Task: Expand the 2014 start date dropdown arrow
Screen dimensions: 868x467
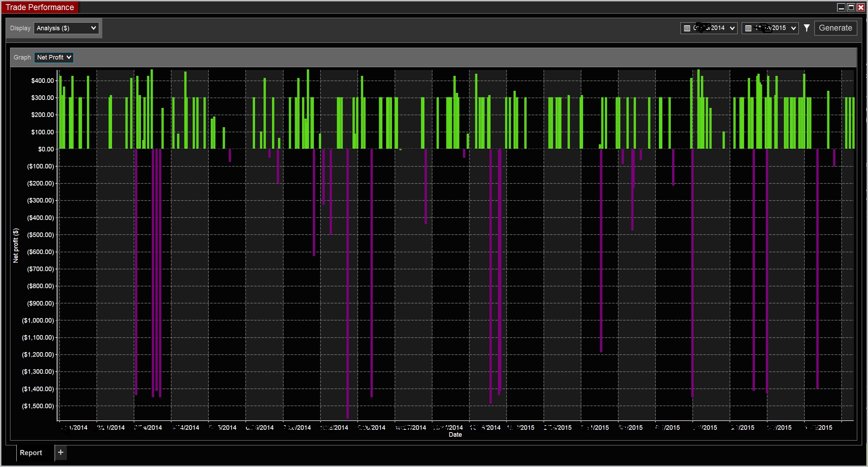Action: 732,28
